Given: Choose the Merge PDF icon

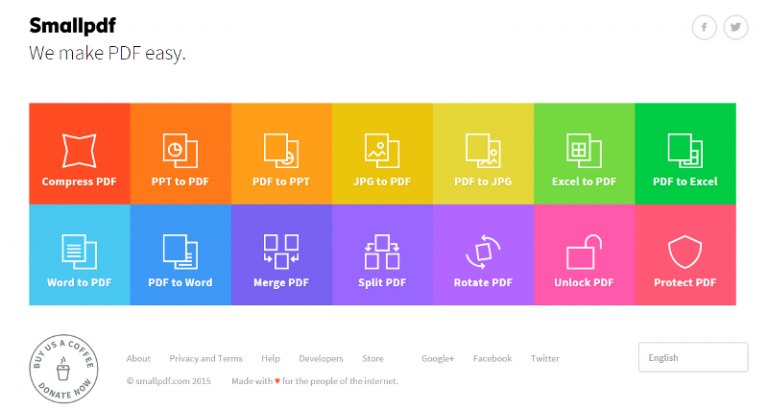Looking at the screenshot, I should (x=281, y=251).
